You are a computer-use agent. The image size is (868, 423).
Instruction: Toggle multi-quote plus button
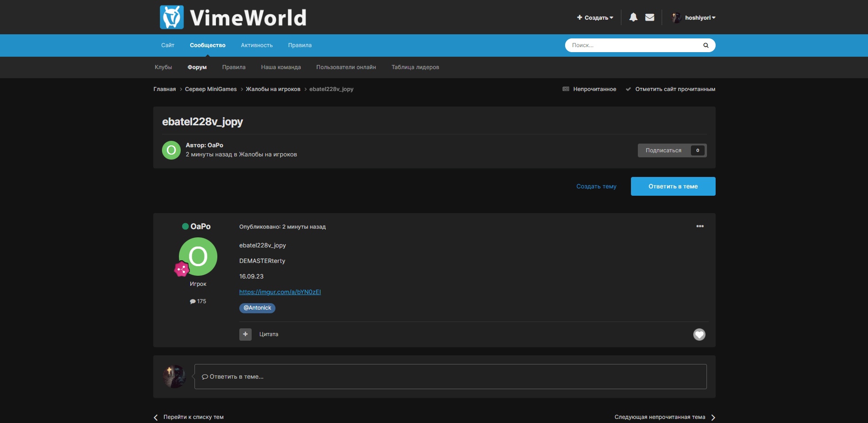point(245,334)
